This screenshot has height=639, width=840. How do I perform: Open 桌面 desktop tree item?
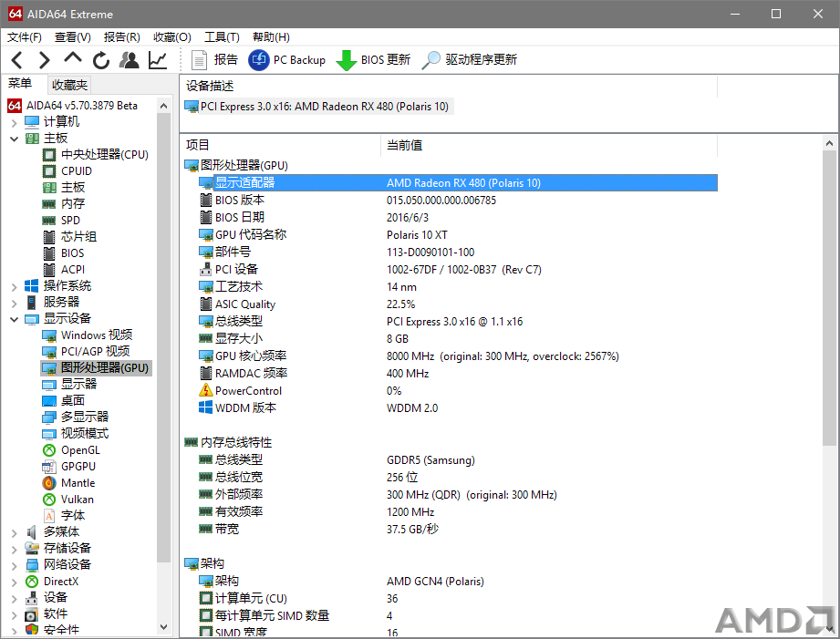click(x=72, y=401)
